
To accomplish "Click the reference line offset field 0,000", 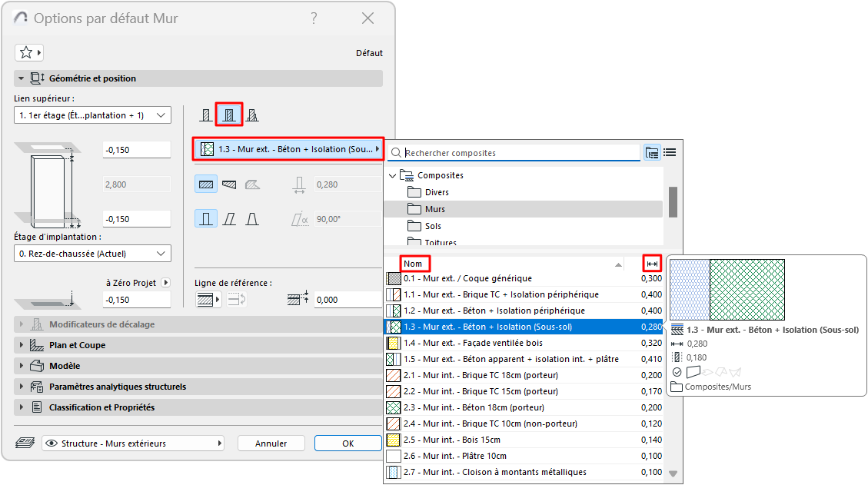I will click(x=348, y=300).
